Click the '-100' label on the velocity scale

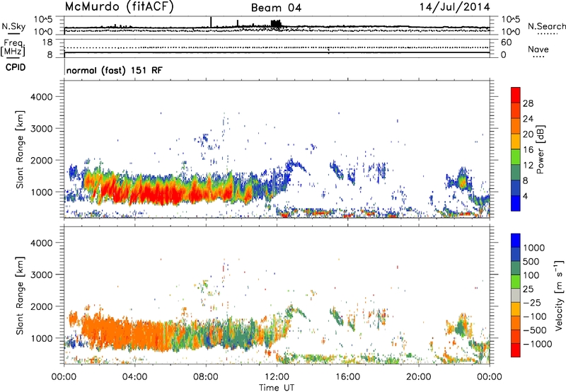[535, 316]
